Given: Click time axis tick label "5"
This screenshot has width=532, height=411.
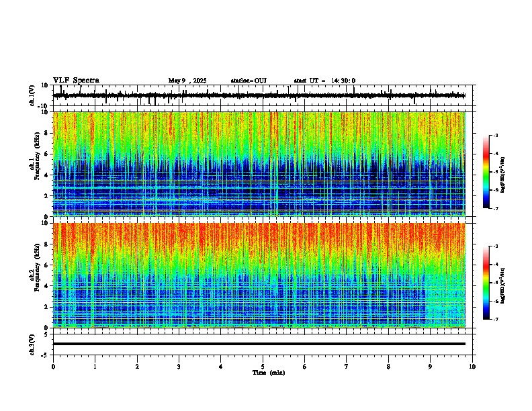Looking at the screenshot, I should pos(263,367).
